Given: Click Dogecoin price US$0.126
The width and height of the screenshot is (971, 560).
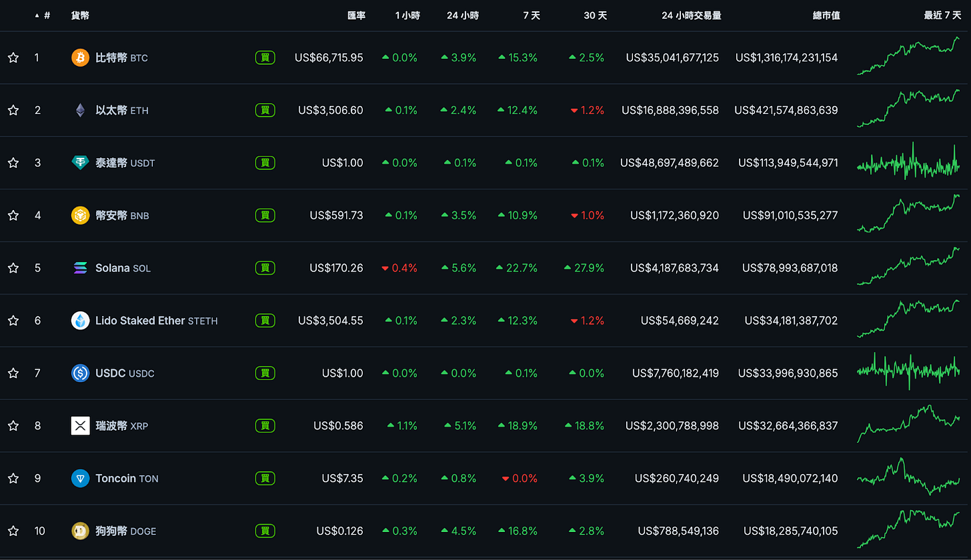Looking at the screenshot, I should tap(339, 531).
